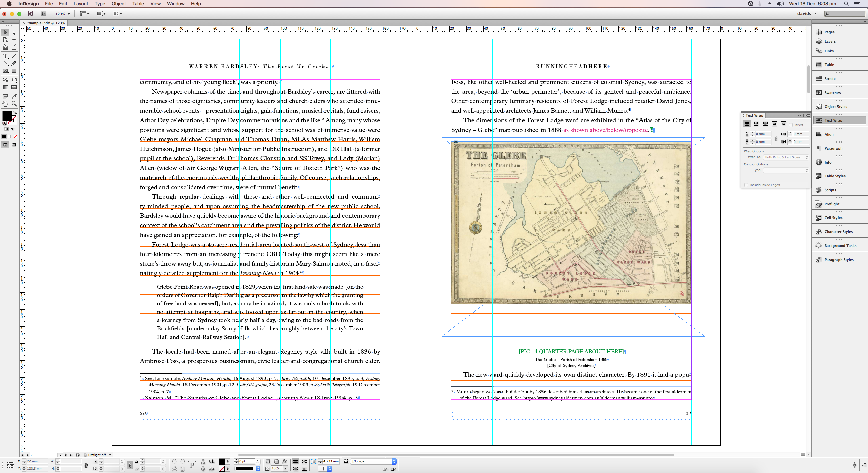Select the Scissors tool
The image size is (868, 473).
[5, 80]
